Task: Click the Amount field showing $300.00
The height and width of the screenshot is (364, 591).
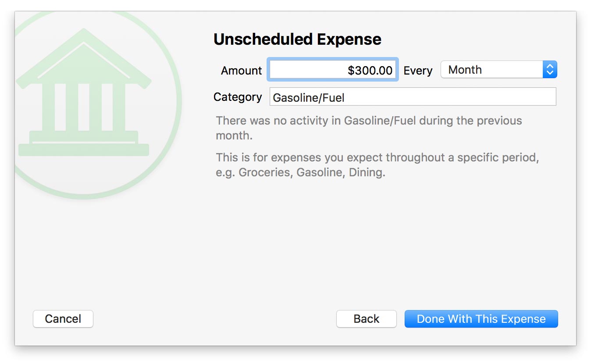Action: point(333,70)
